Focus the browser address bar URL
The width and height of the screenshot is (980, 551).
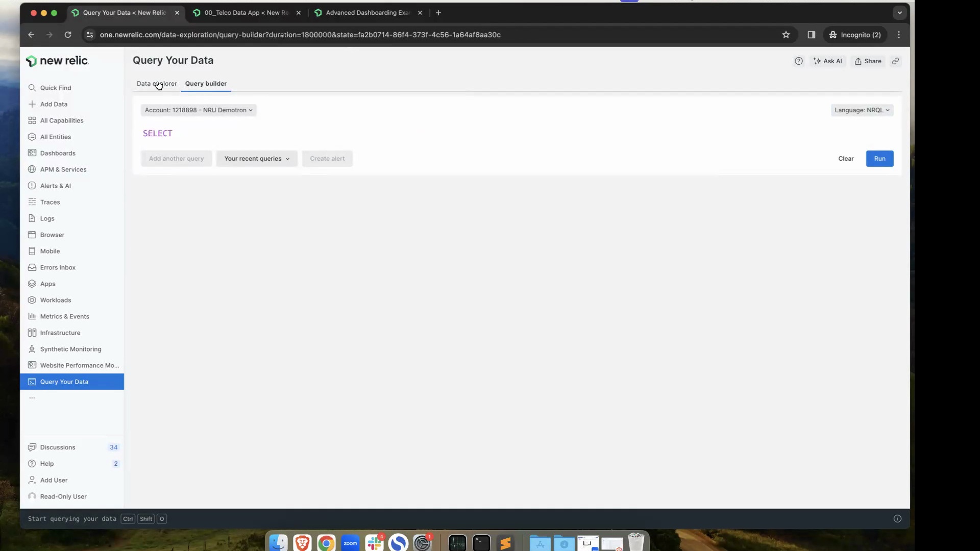click(300, 35)
